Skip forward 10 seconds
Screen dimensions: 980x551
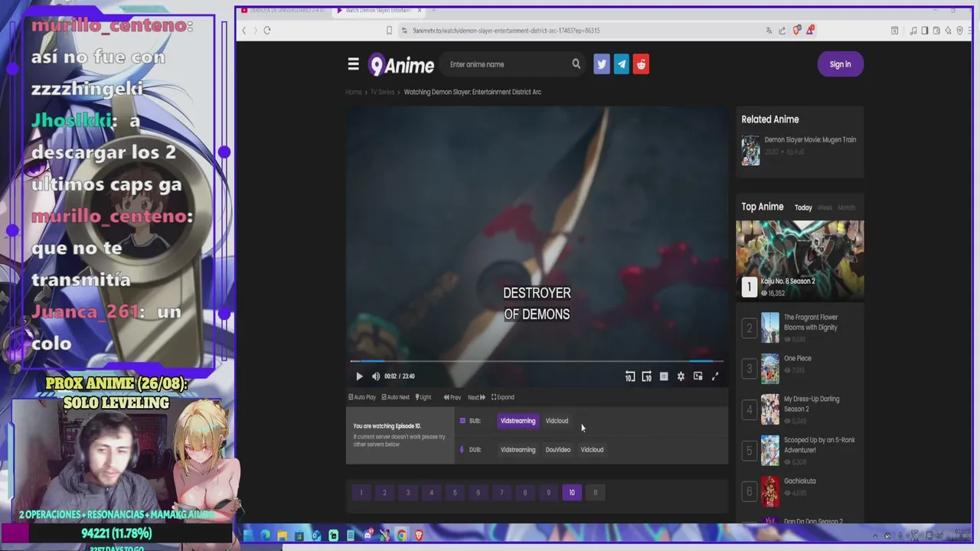647,376
